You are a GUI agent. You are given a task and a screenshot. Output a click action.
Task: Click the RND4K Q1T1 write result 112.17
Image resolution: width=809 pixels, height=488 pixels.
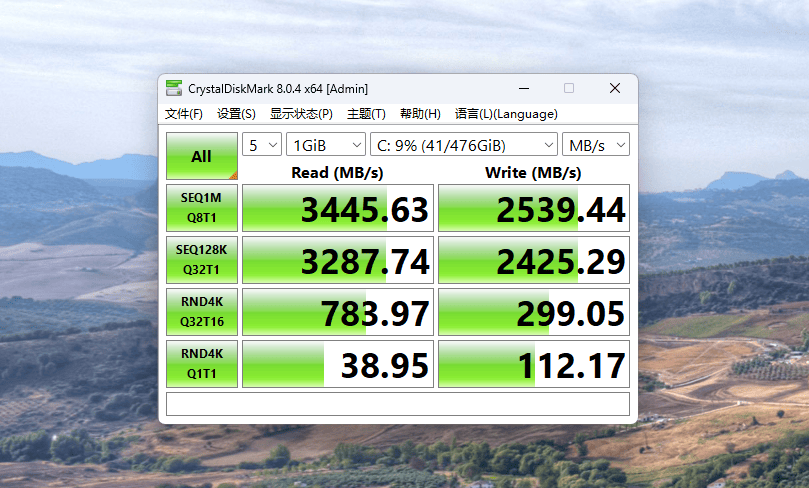click(534, 364)
